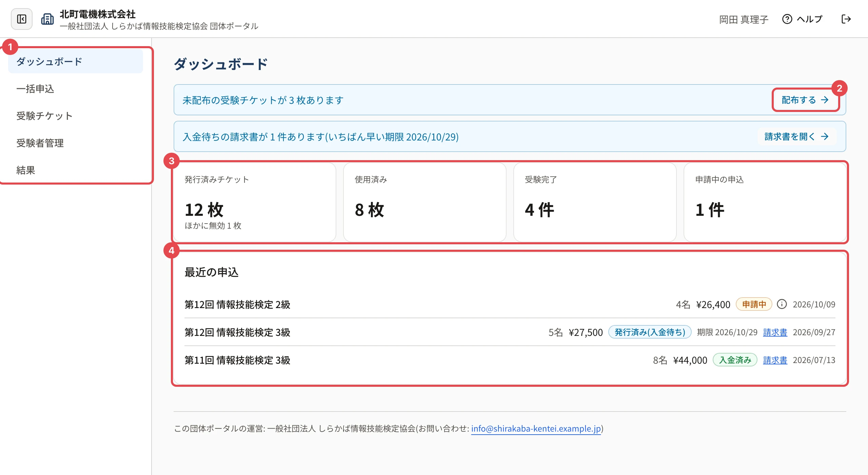This screenshot has height=475, width=868.
Task: Click the 受験完了 4 件 card
Action: (x=595, y=202)
